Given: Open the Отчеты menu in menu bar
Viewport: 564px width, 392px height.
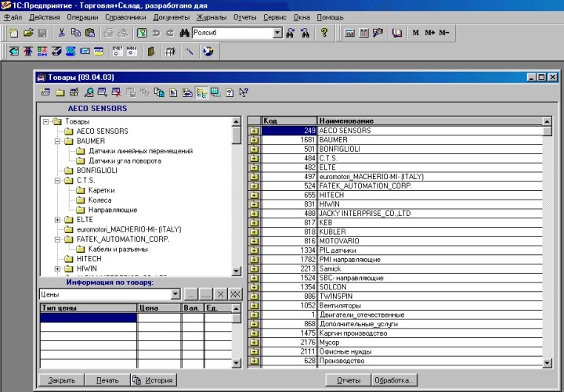Looking at the screenshot, I should 244,17.
